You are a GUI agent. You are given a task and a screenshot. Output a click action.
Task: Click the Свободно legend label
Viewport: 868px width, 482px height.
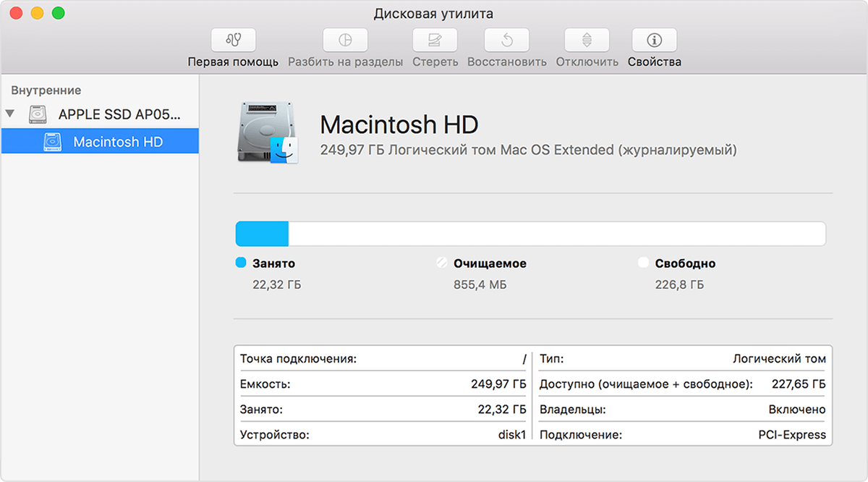pos(685,264)
